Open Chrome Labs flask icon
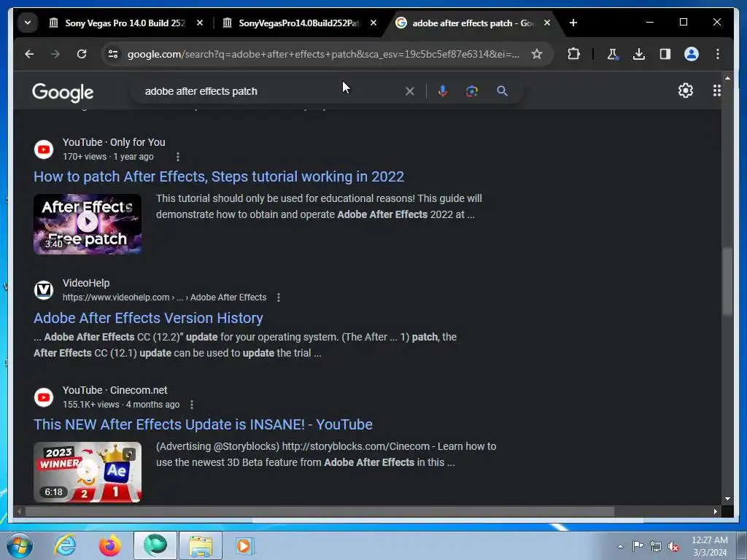The image size is (747, 560). (613, 54)
